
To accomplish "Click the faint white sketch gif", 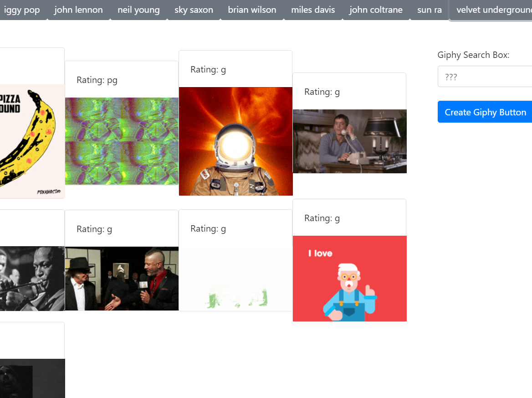I will 235,279.
